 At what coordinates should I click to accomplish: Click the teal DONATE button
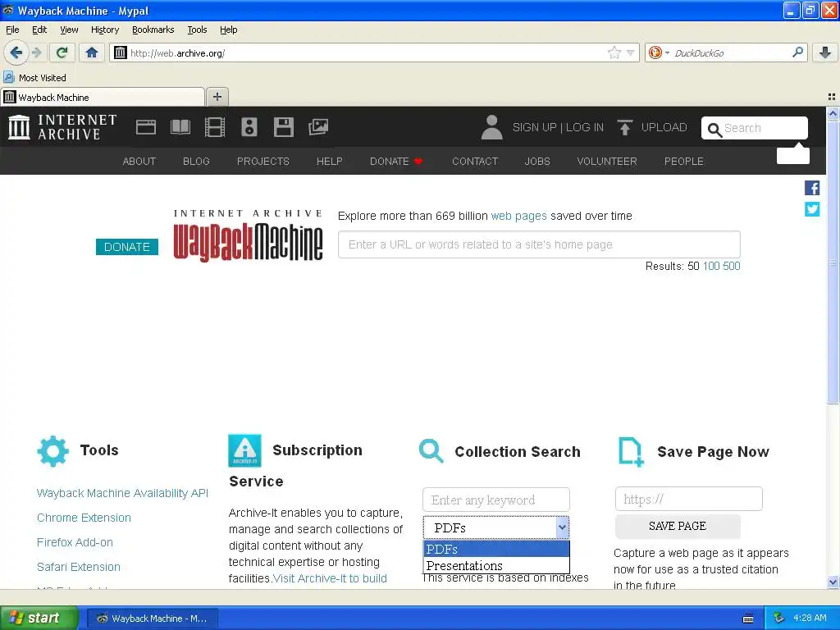coord(127,247)
